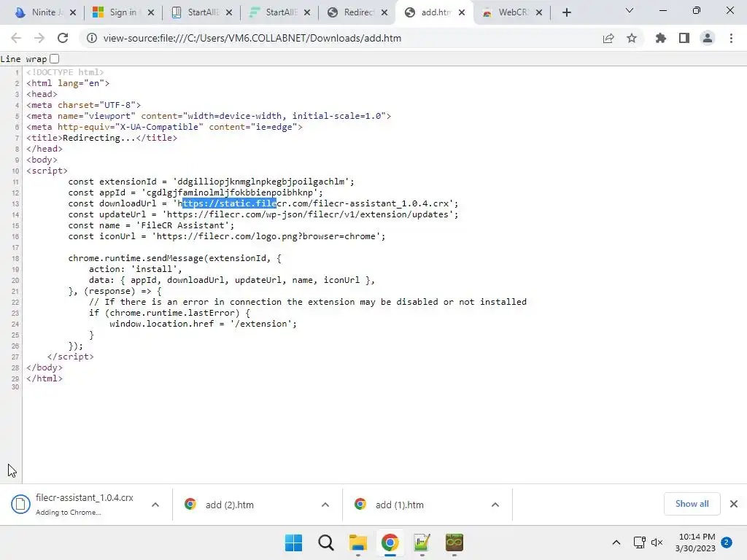Open the Windows Start menu
The image size is (747, 560).
pos(293,542)
